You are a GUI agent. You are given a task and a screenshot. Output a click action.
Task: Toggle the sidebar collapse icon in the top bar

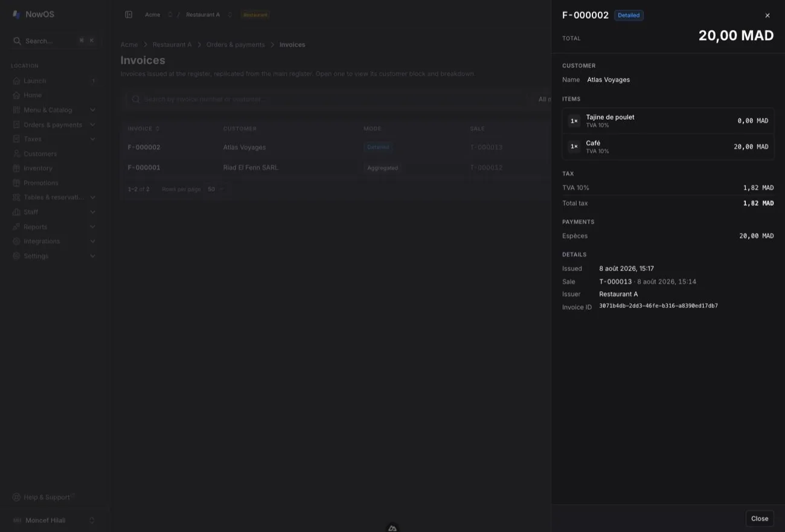coord(129,14)
